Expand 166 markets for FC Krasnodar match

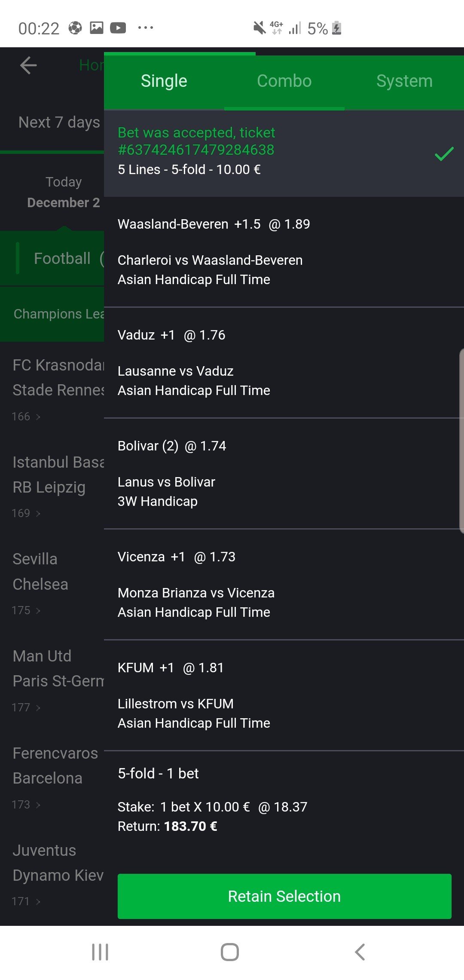(x=26, y=416)
